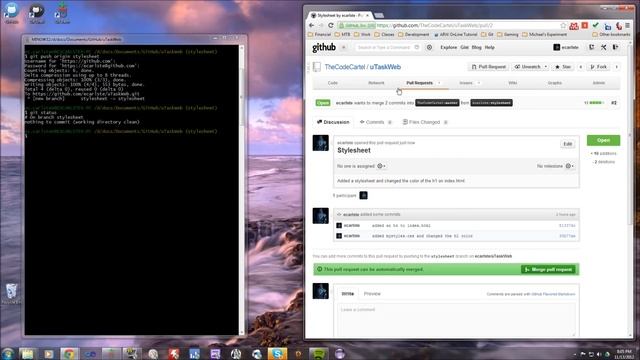Viewport: 640px width, 360px height.
Task: Open the Development bookmarks folder
Action: pos(414,35)
